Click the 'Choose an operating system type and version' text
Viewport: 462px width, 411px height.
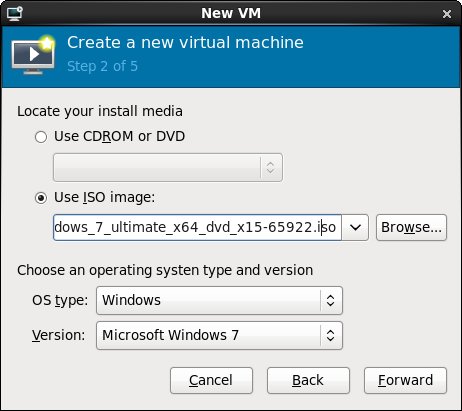[165, 270]
